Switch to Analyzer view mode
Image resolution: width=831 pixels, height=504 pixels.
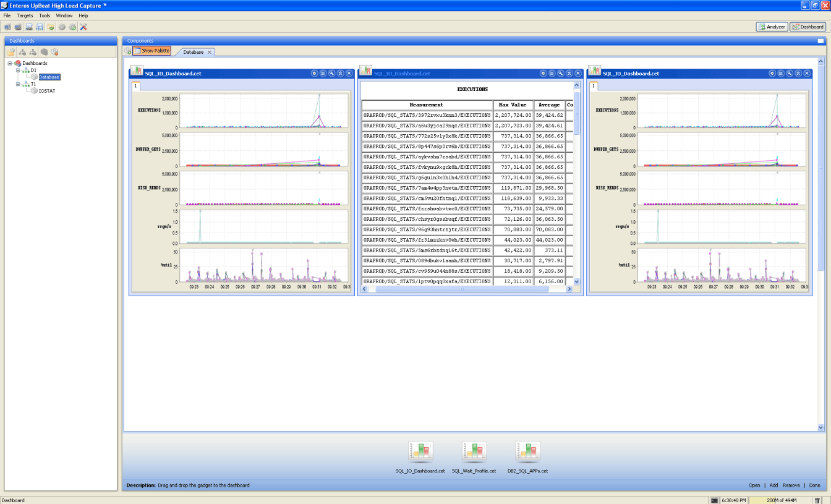click(x=772, y=27)
